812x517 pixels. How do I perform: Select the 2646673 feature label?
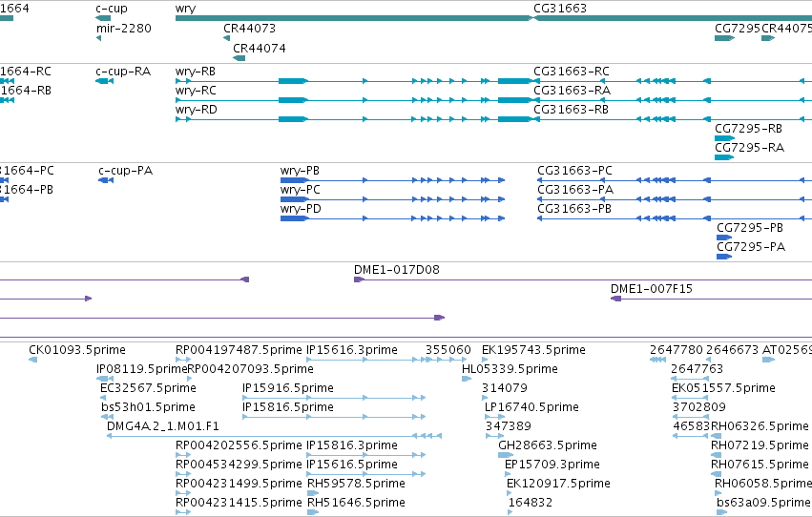tap(732, 350)
